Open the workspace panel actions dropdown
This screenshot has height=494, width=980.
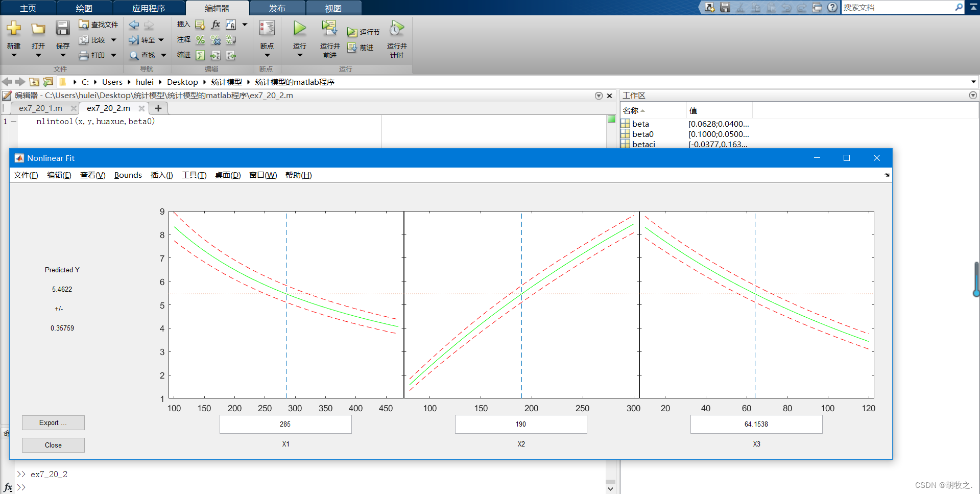(973, 96)
